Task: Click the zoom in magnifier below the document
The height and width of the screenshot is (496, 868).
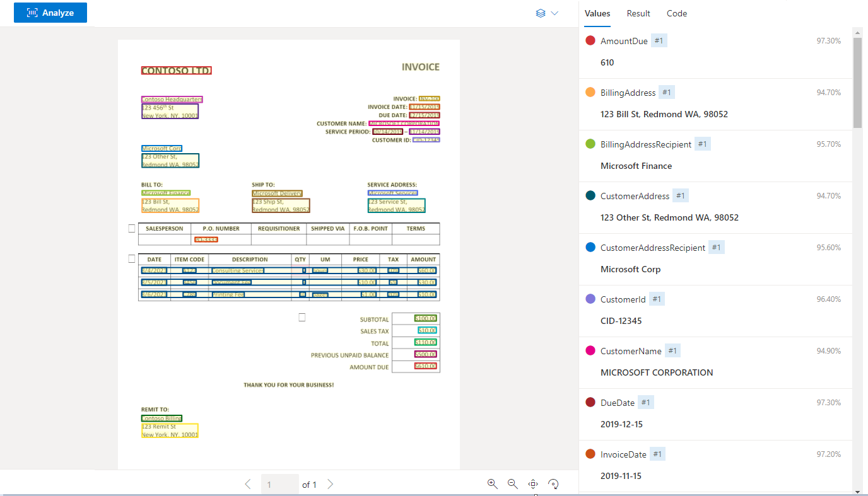Action: point(492,484)
